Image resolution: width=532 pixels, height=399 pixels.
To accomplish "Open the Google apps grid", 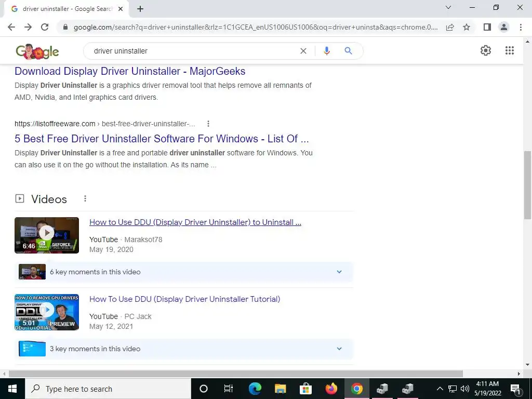I will tap(509, 50).
